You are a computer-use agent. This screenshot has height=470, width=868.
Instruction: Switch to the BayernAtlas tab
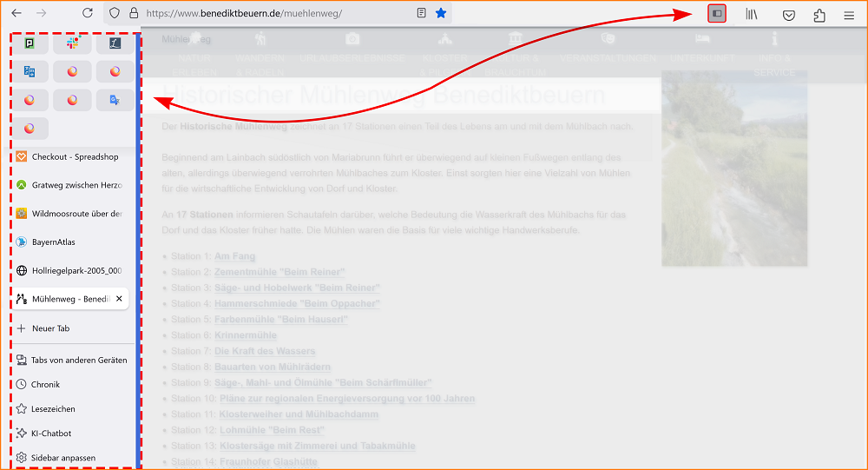[71, 242]
